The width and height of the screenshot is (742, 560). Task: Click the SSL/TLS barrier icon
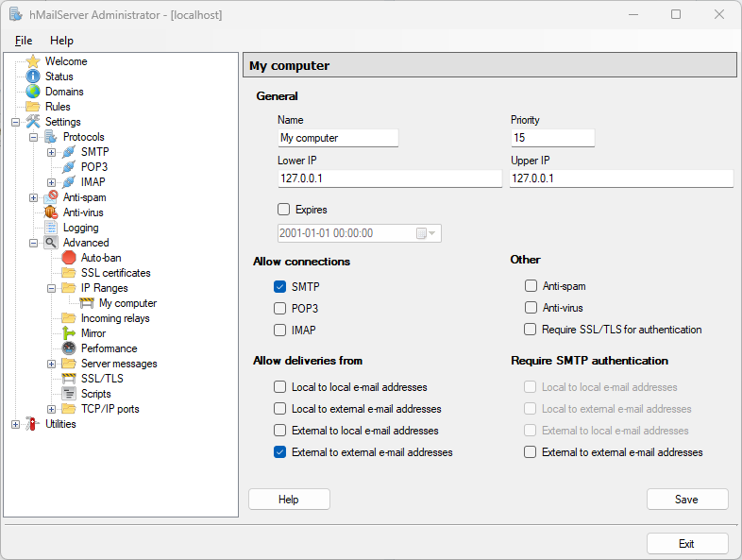tap(69, 379)
